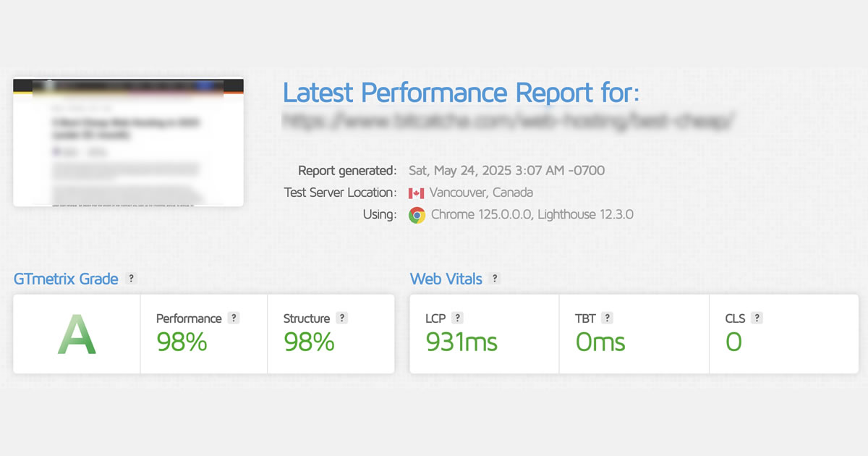Viewport: 868px width, 456px height.
Task: Open the Web Vitals help icon
Action: pyautogui.click(x=494, y=278)
